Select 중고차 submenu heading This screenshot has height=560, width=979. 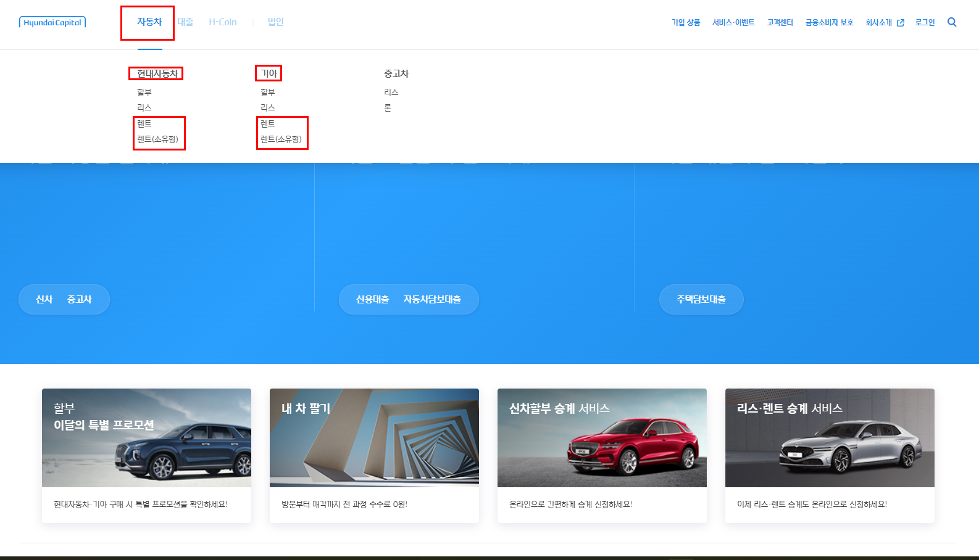coord(396,73)
